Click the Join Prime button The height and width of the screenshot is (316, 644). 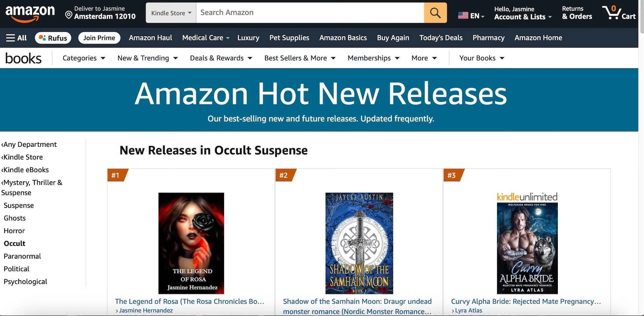99,38
